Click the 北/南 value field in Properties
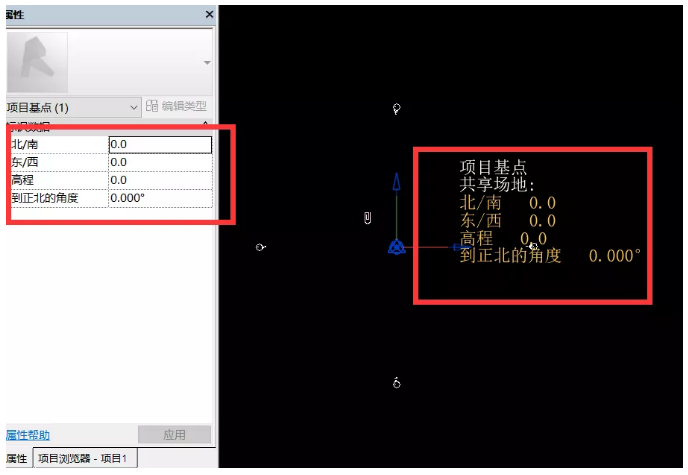Image resolution: width=688 pixels, height=475 pixels. click(x=160, y=144)
